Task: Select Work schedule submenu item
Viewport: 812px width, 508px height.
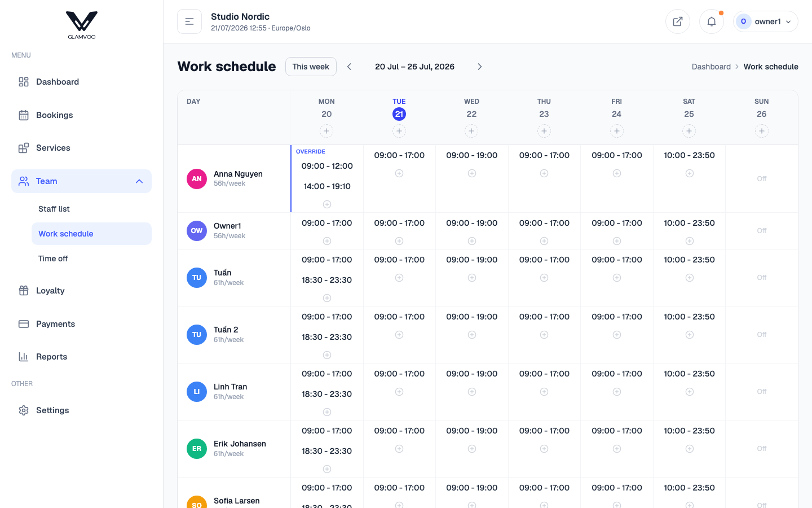Action: 91,234
